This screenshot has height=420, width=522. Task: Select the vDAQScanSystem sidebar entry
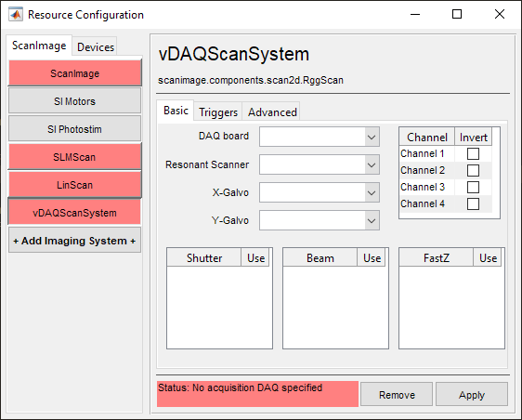point(75,213)
